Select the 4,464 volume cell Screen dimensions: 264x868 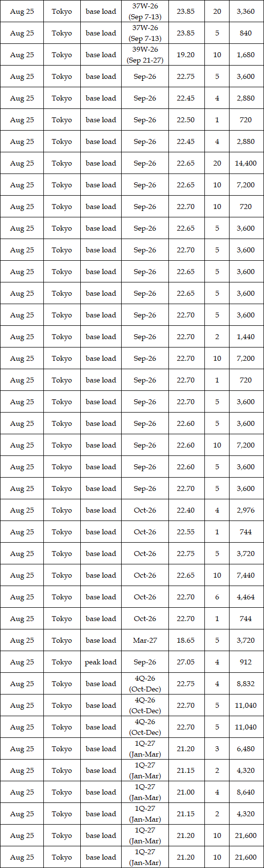point(246,597)
